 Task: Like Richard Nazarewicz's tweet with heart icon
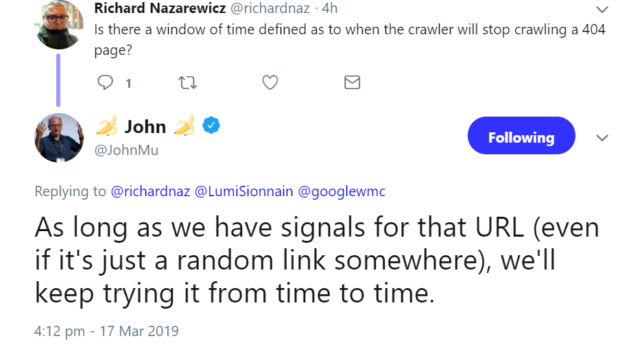coord(270,83)
